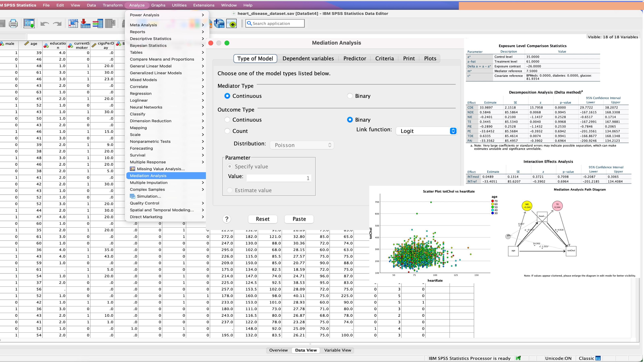The height and width of the screenshot is (362, 644).
Task: Switch to the Dependent variables tab
Action: pyautogui.click(x=308, y=59)
